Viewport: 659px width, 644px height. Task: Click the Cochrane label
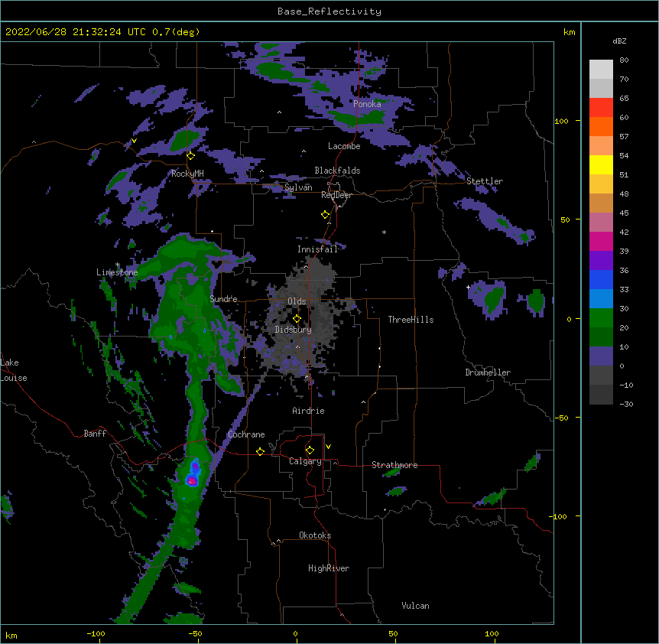click(247, 434)
